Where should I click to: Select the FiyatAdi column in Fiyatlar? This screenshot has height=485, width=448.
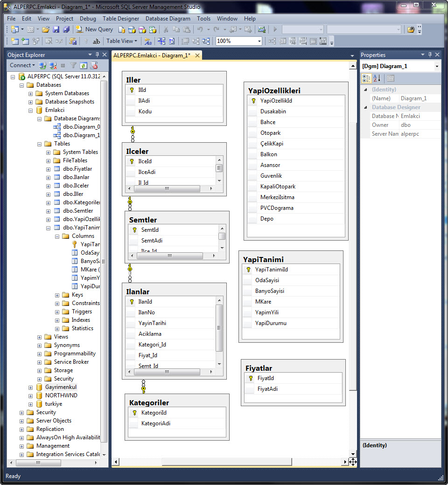pos(293,389)
